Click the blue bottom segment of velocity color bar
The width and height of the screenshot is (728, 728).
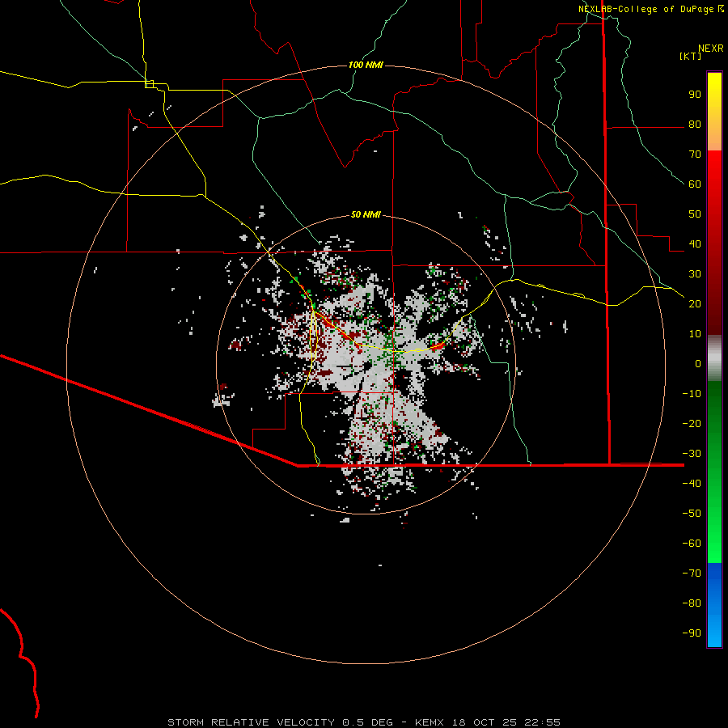tap(714, 605)
